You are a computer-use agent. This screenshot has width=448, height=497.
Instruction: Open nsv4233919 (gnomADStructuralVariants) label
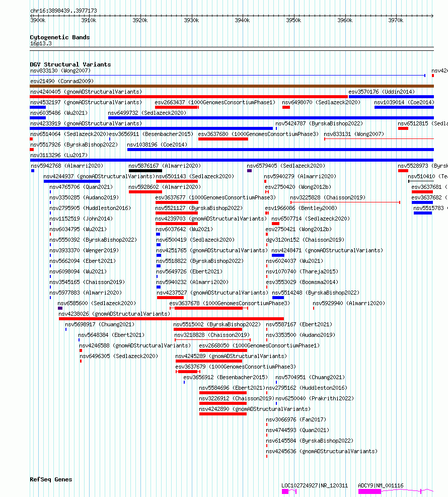86,123
